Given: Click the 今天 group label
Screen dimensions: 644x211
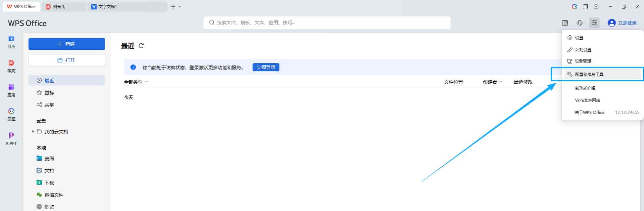Looking at the screenshot, I should point(128,97).
